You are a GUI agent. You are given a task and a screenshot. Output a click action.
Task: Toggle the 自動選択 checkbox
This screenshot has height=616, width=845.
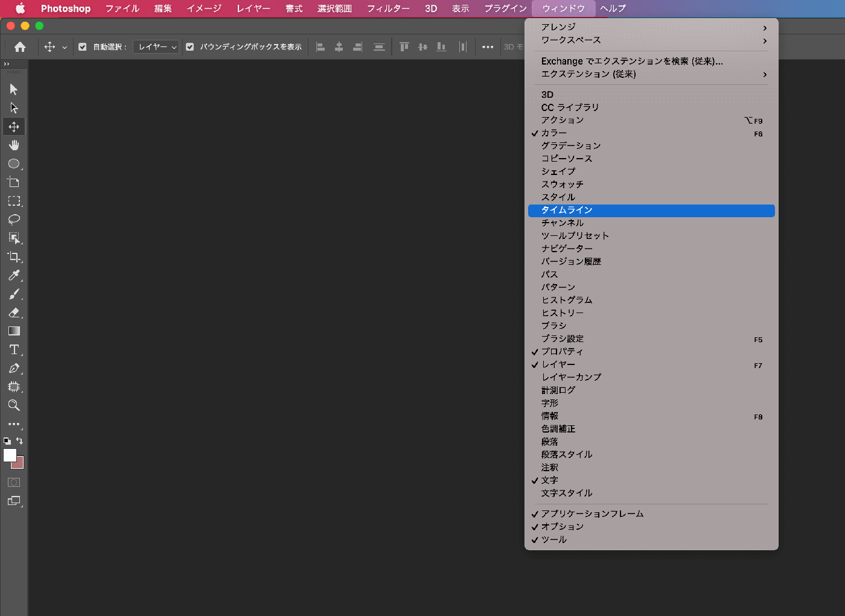click(x=83, y=47)
